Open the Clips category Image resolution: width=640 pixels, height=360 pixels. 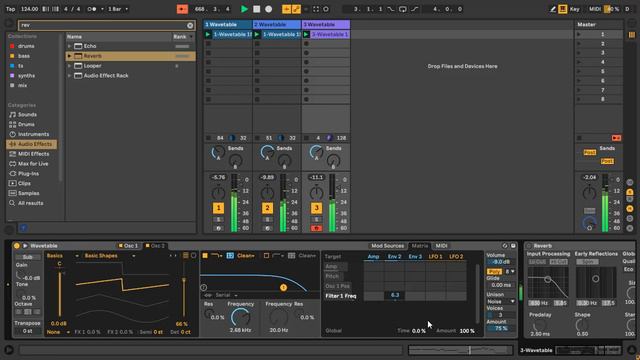[x=24, y=183]
